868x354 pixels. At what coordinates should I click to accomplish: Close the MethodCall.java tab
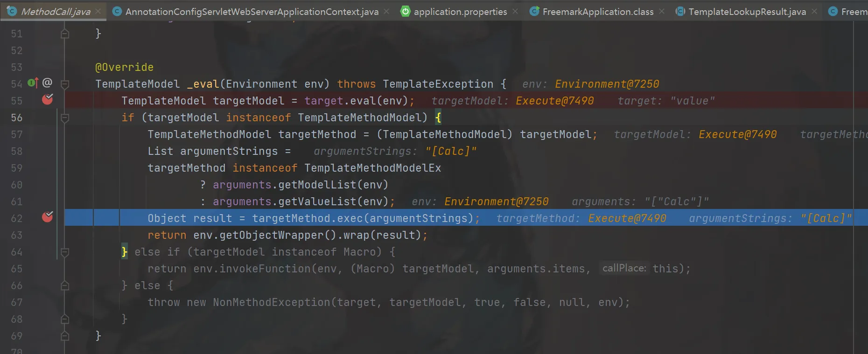[98, 11]
